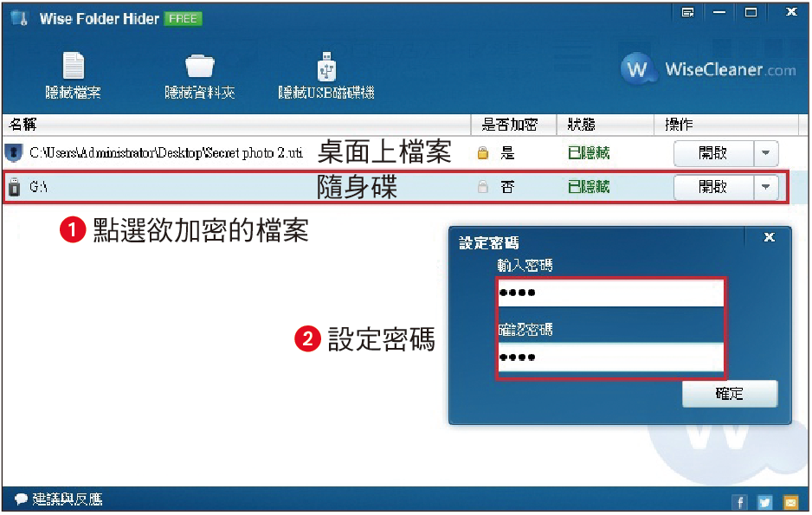
Task: Click the grey lock icon in G:\ row
Action: tap(483, 186)
